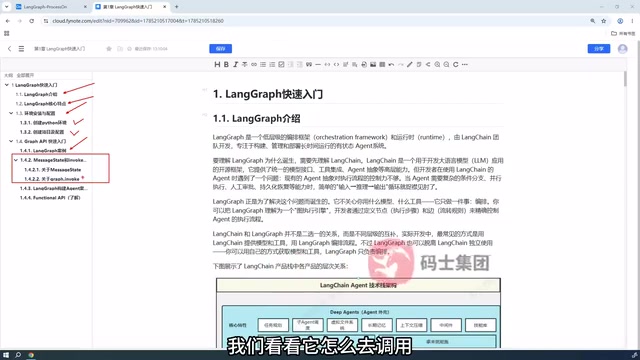
Task: Redo the last undone edit
Action: 400,64
